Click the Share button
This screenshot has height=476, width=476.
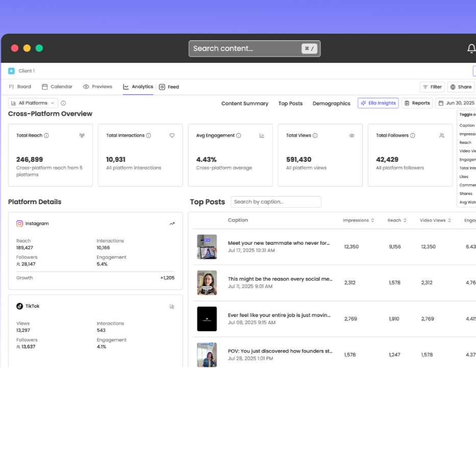(x=461, y=87)
